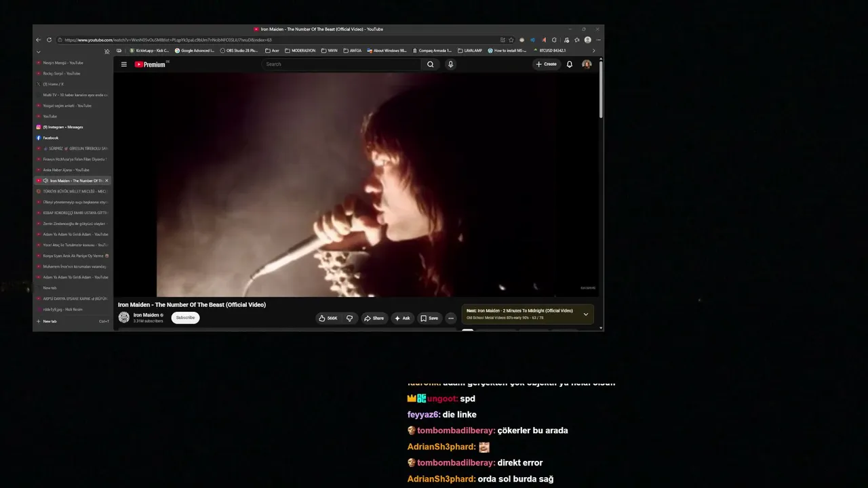Open the Iron Maiden channel avatar
Image resolution: width=868 pixels, height=488 pixels.
[x=124, y=317]
